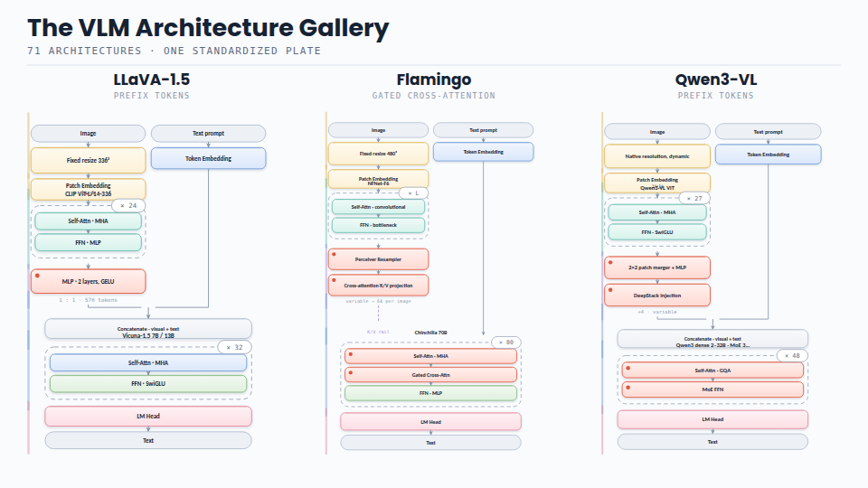This screenshot has width=868, height=488.
Task: Click FFN · SwiGLU block in LLaVA-1.5
Action: pyautogui.click(x=148, y=383)
